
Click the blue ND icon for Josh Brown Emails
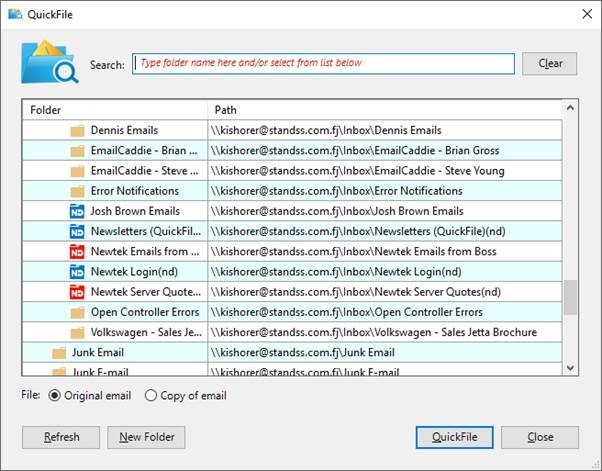point(77,212)
